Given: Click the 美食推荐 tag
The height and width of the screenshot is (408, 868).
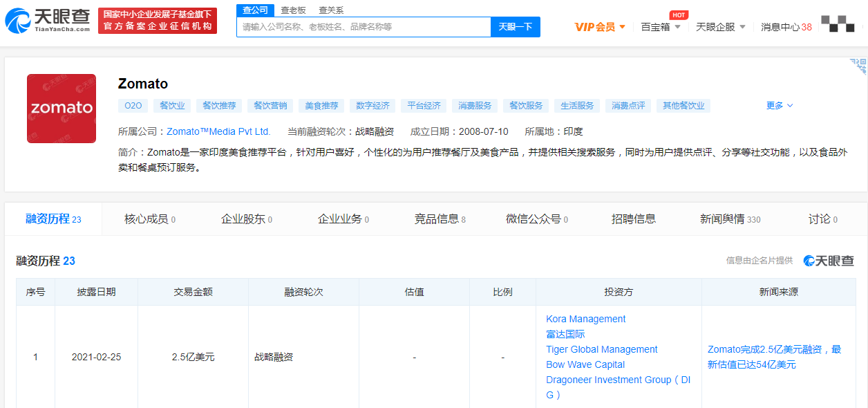Looking at the screenshot, I should tap(321, 106).
